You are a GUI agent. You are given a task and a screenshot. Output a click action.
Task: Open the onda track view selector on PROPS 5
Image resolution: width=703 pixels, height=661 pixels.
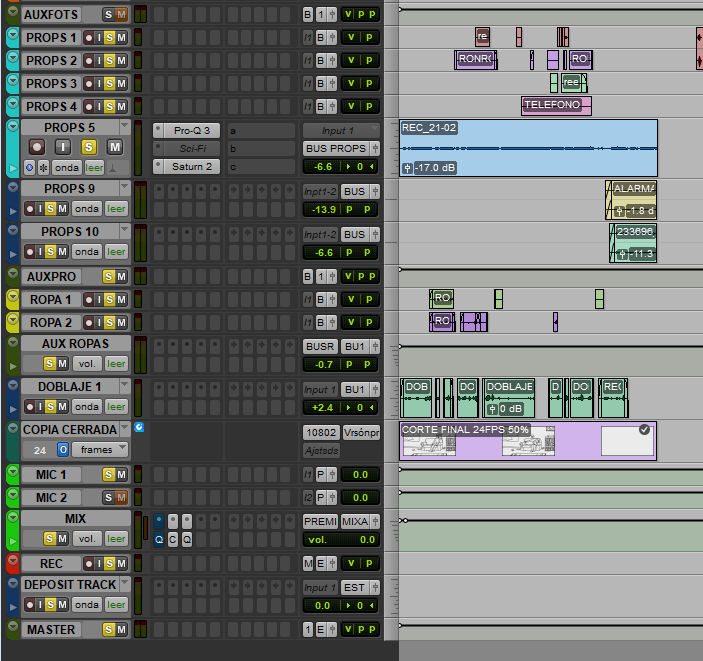tap(67, 168)
